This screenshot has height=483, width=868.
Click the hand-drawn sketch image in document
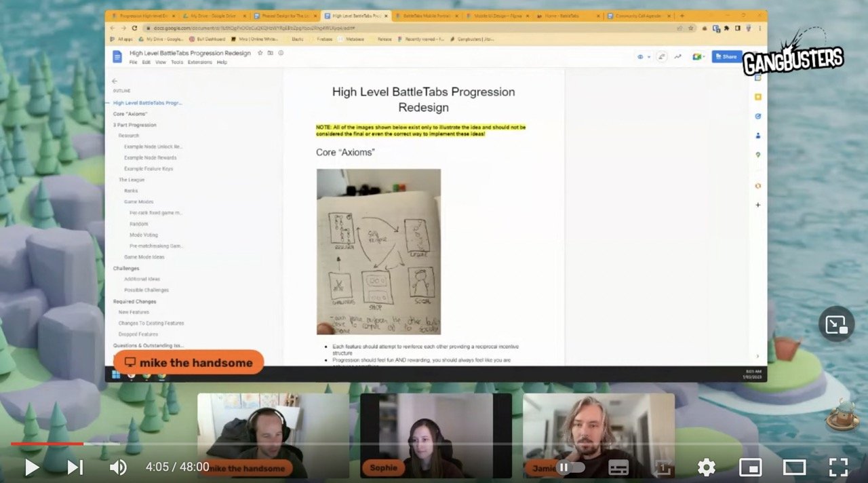tap(378, 252)
